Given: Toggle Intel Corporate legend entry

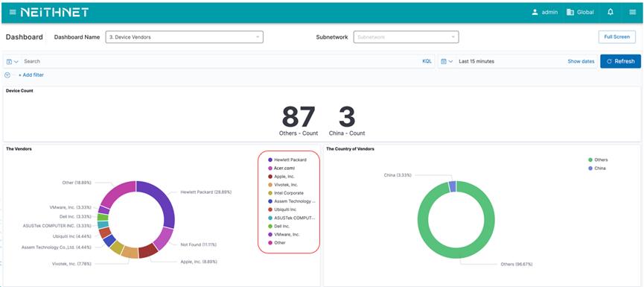Looking at the screenshot, I should coord(285,193).
